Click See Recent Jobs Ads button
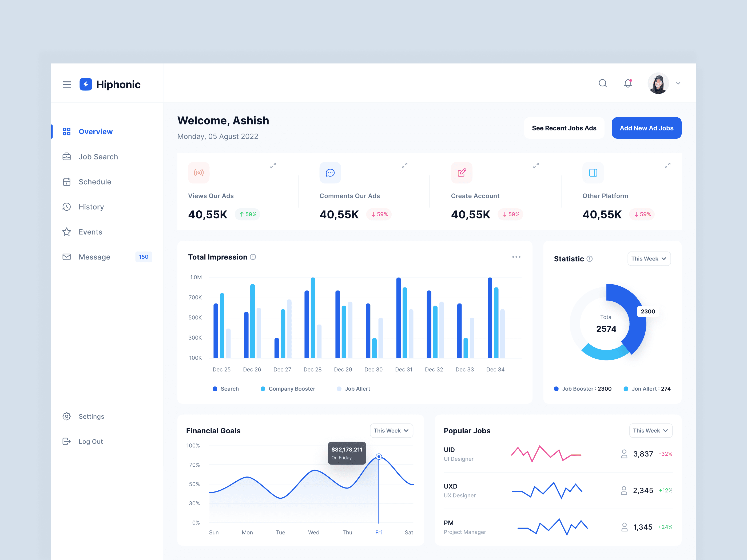This screenshot has width=747, height=560. [564, 128]
